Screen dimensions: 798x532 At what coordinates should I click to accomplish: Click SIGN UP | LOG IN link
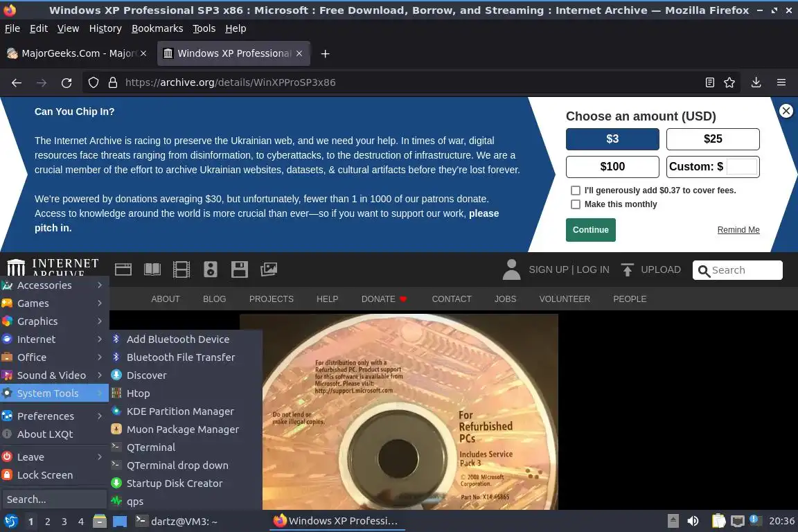coord(569,270)
